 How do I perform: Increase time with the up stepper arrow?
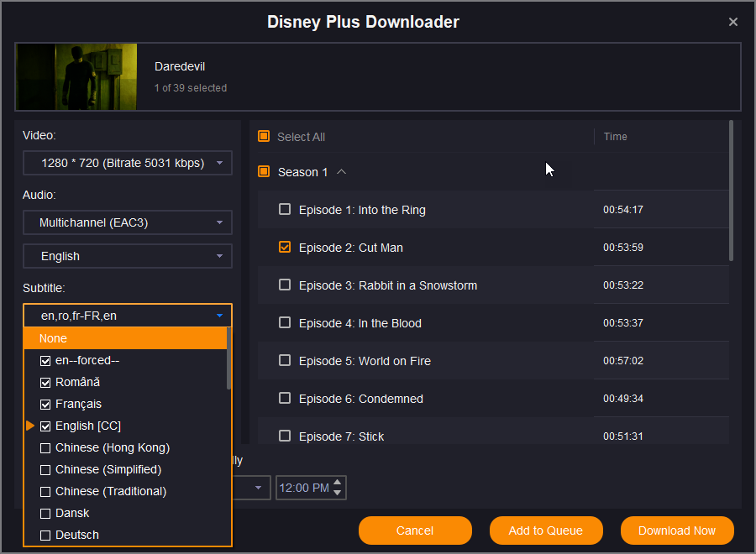338,483
